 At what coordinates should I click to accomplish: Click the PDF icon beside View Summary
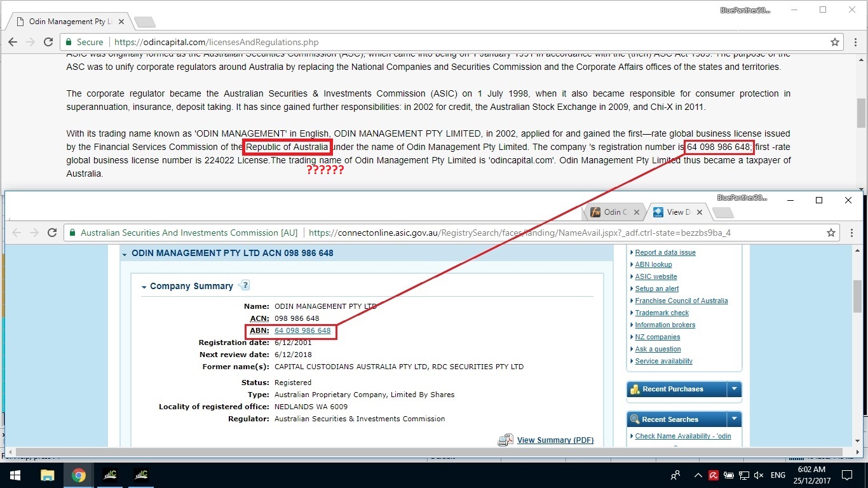coord(505,440)
